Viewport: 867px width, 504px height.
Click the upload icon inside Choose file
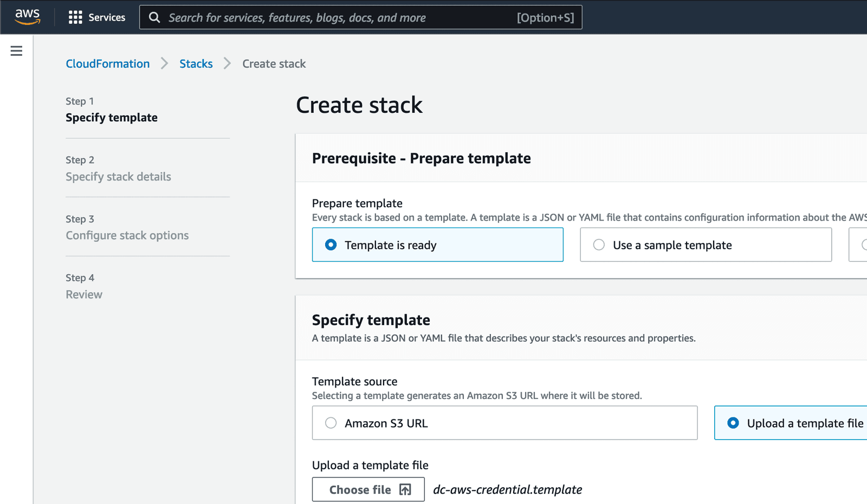click(406, 489)
